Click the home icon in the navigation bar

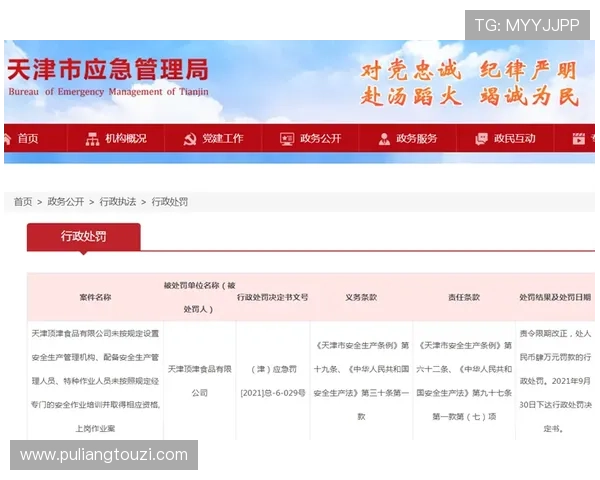point(7,139)
